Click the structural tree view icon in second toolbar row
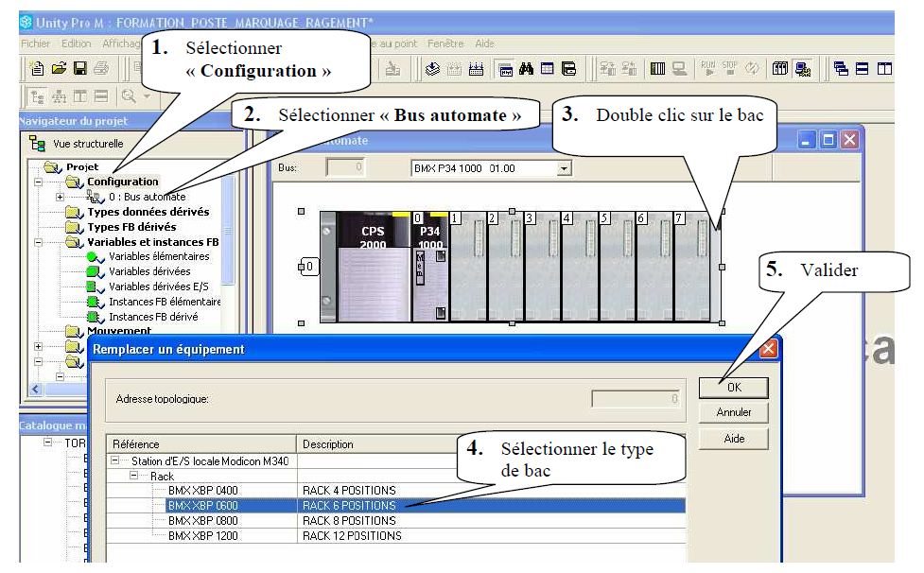 coord(38,96)
